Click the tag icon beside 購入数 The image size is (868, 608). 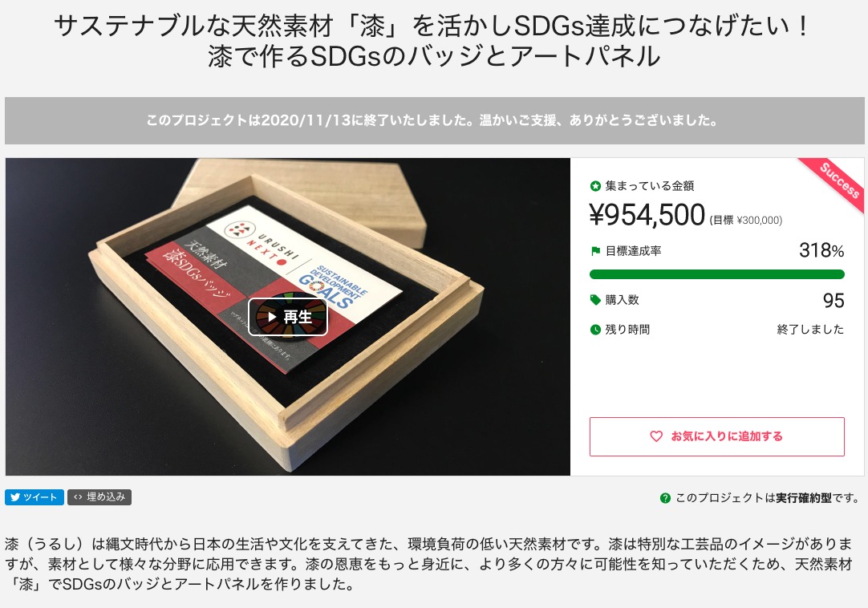pyautogui.click(x=595, y=300)
